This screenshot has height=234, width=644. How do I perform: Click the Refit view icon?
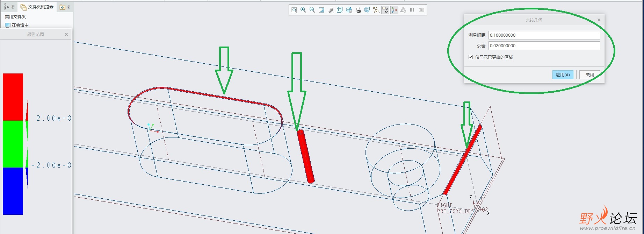tap(294, 10)
